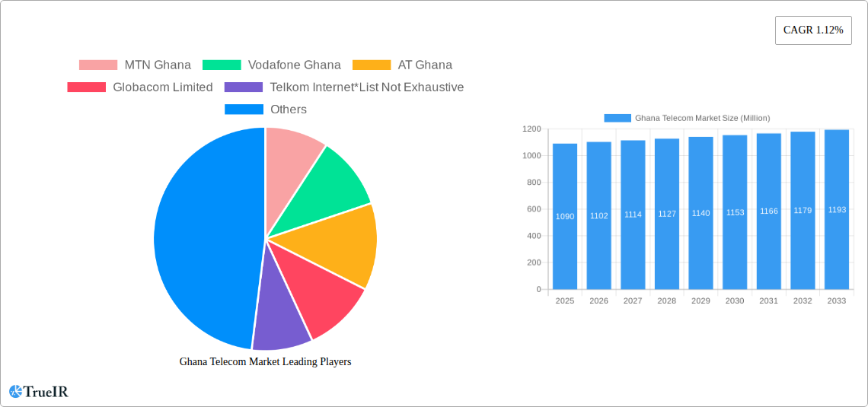
Task: Toggle Ghana Telecom Market Size legend
Action: (687, 118)
